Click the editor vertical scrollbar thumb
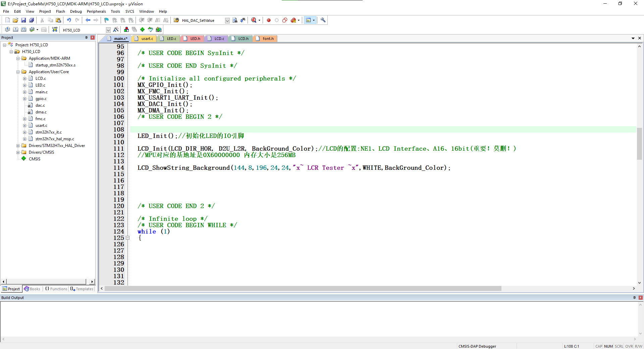644x349 pixels. (639, 144)
